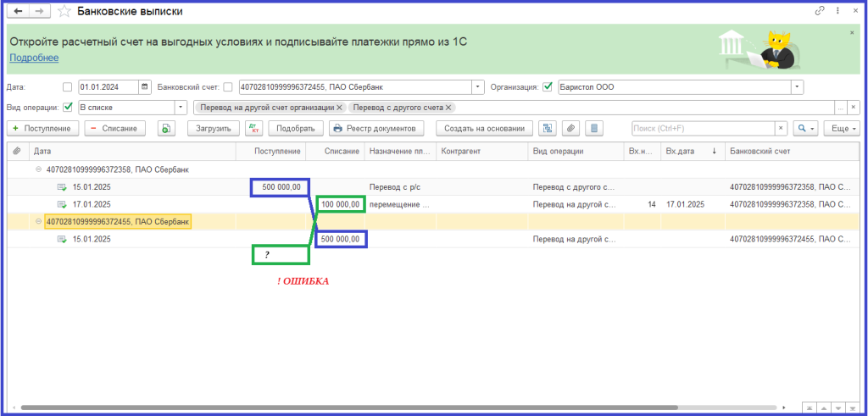Open the Организация dropdown list

(797, 86)
